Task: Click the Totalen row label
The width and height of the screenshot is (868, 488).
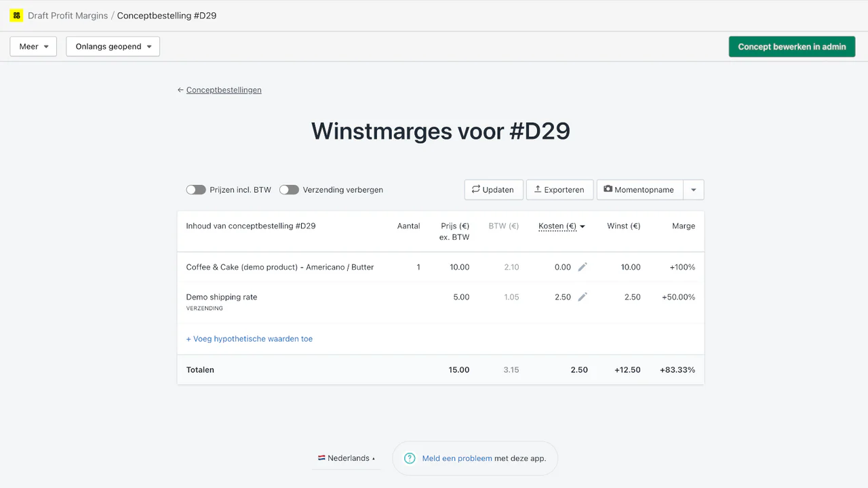Action: coord(200,370)
